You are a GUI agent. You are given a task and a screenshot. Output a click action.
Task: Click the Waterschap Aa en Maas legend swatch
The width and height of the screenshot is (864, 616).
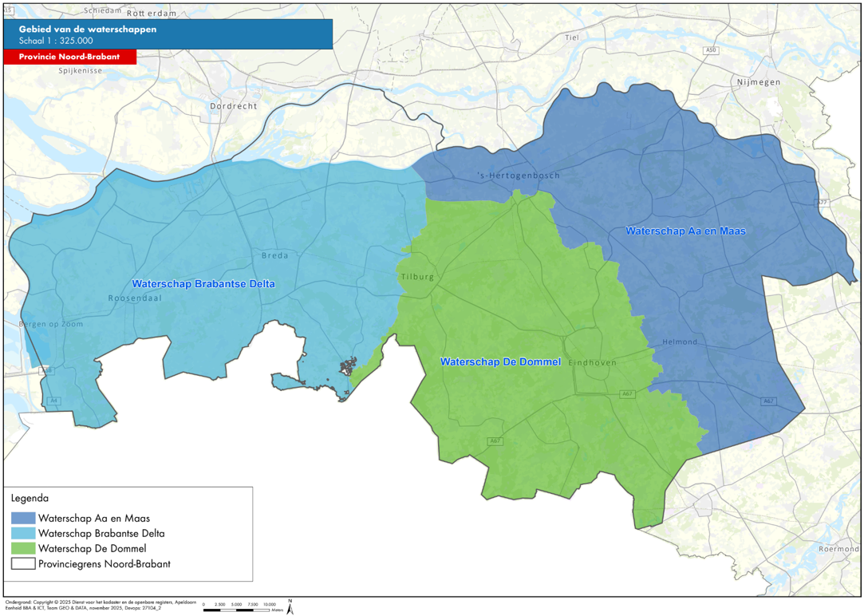pyautogui.click(x=23, y=519)
